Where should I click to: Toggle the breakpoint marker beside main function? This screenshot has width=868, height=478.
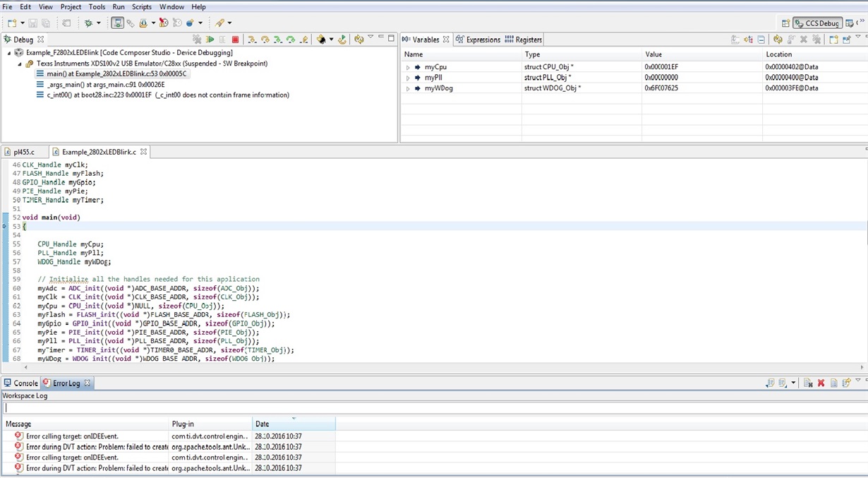pyautogui.click(x=4, y=226)
